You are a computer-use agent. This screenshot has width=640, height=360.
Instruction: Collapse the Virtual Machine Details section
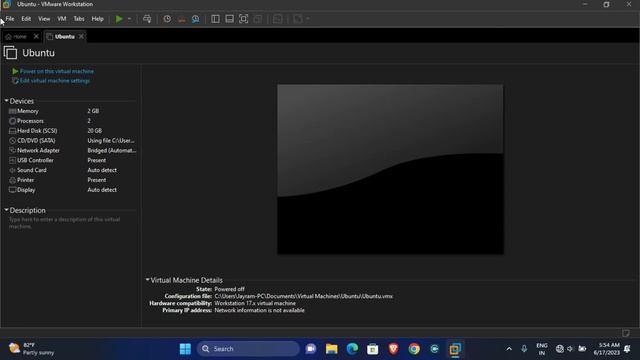(x=147, y=280)
